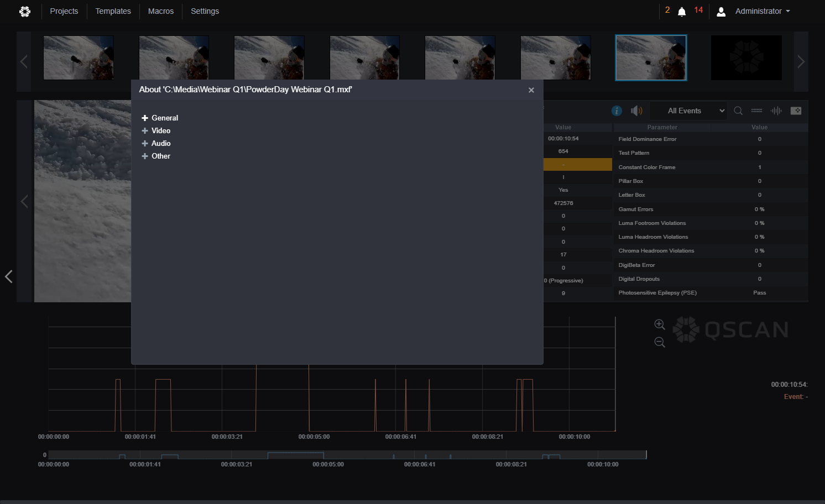Select the Constant Color Frame row
The height and width of the screenshot is (504, 825).
(711, 167)
